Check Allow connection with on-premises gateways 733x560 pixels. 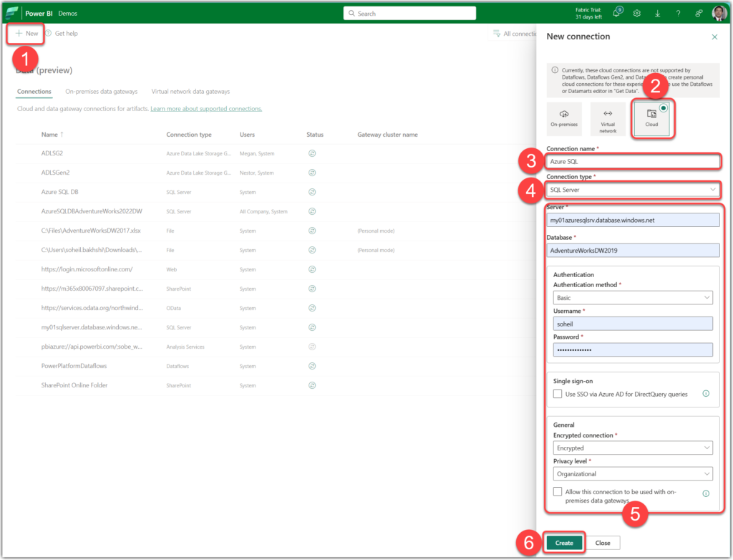558,492
